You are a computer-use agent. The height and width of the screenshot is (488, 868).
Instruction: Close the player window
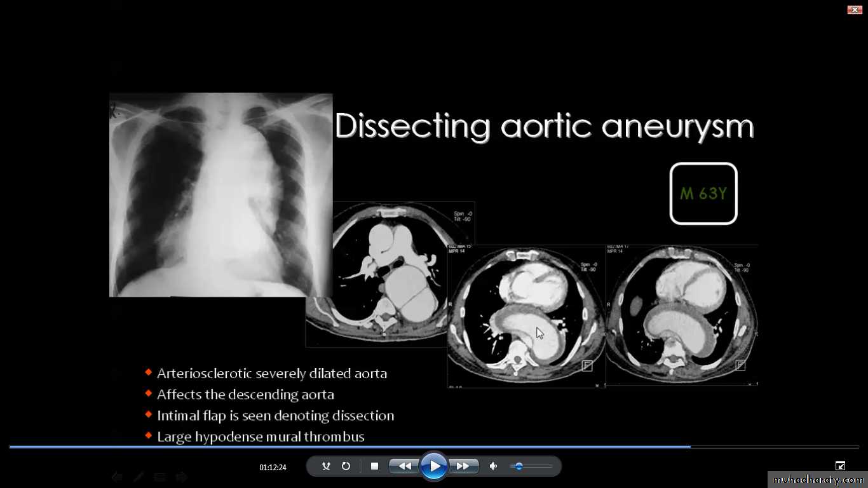[x=854, y=10]
